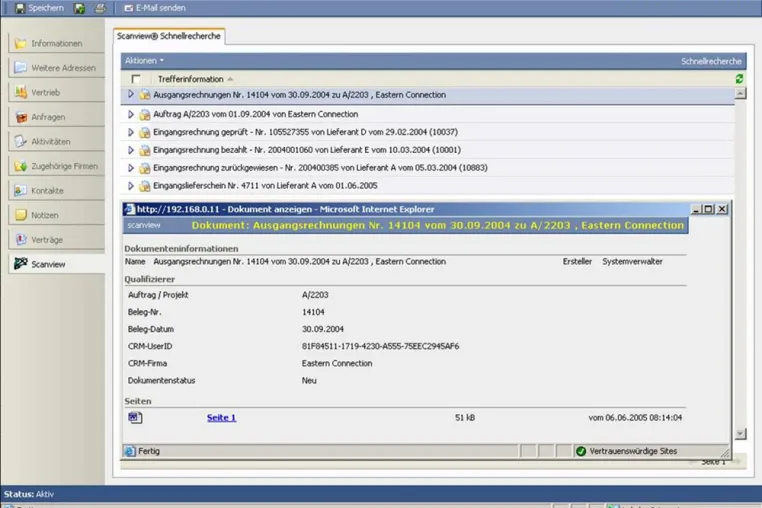Viewport: 762px width, 508px height.
Task: Open Informationen in the sidebar
Action: 57,43
